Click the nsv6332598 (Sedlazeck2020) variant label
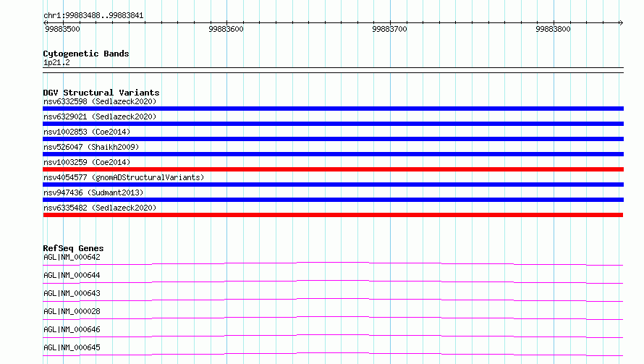Screen dimensions: 644x364 pos(100,101)
